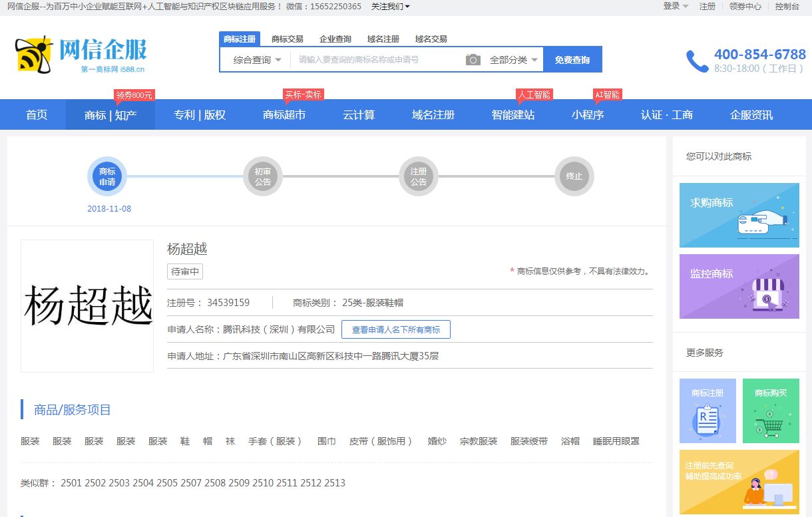Click the 手套（服装） goods item
The height and width of the screenshot is (517, 812).
click(x=276, y=441)
